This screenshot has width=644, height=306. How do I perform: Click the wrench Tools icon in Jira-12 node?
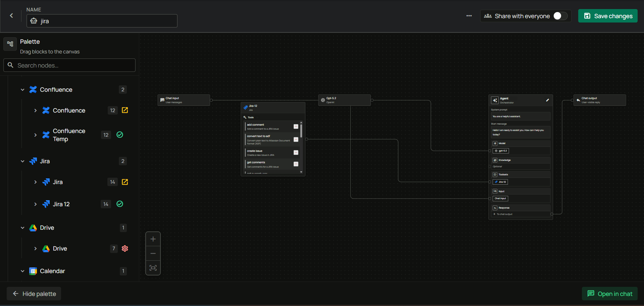(x=245, y=117)
